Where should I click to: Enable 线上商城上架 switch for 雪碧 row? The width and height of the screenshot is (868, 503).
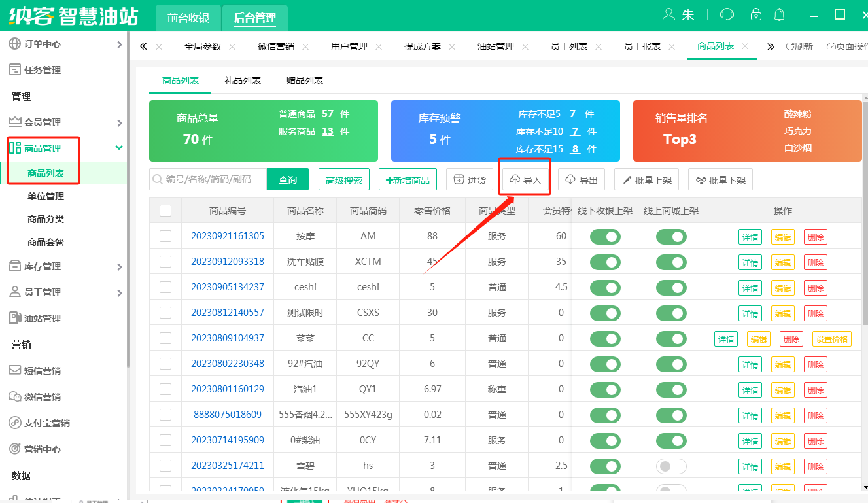[x=671, y=466]
